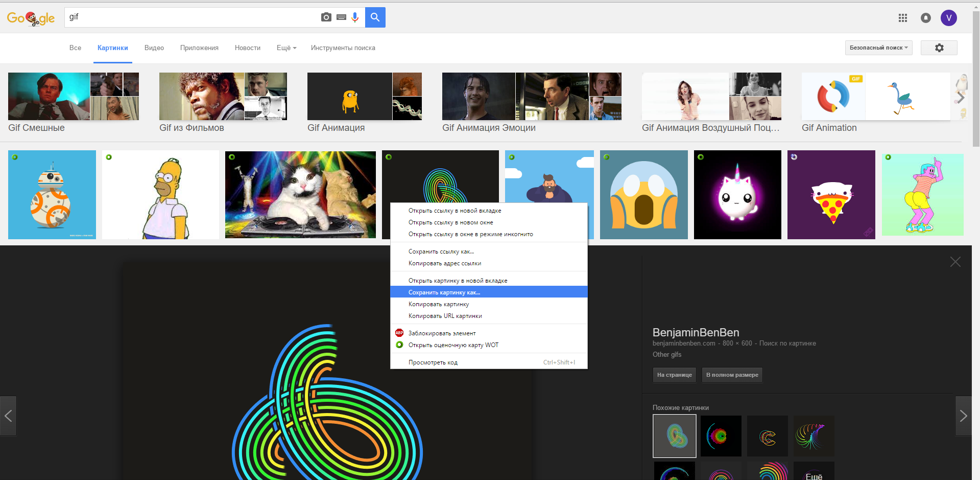Screen dimensions: 980x480
Task: Switch to the 'Новости' tab
Action: (248, 48)
